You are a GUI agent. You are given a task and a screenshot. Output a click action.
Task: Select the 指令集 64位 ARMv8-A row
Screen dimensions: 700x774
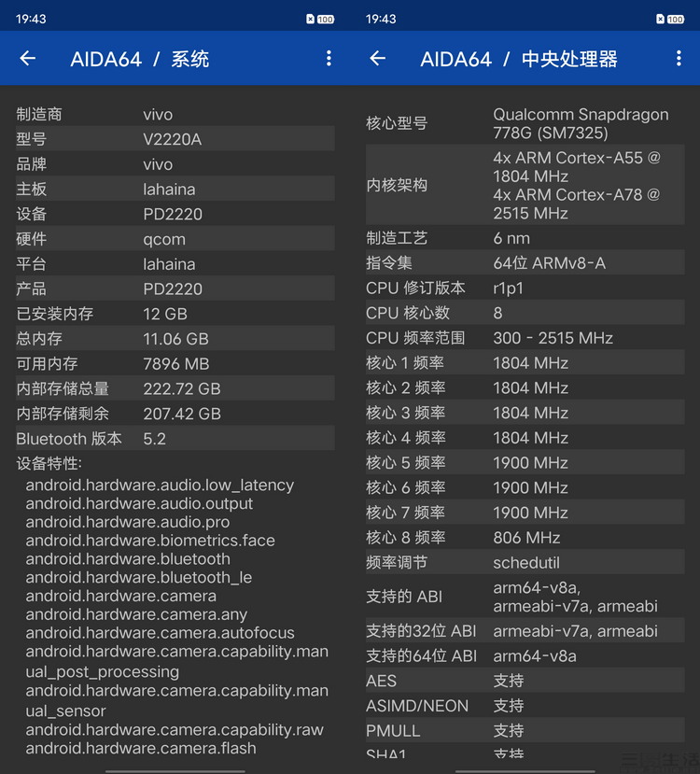[x=525, y=262]
